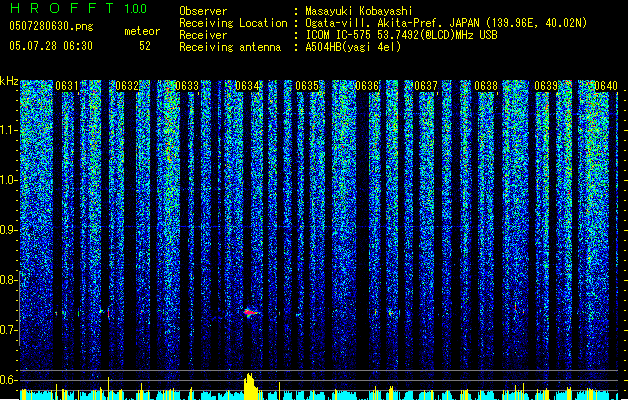Click the 'meteor' label

click(x=142, y=31)
